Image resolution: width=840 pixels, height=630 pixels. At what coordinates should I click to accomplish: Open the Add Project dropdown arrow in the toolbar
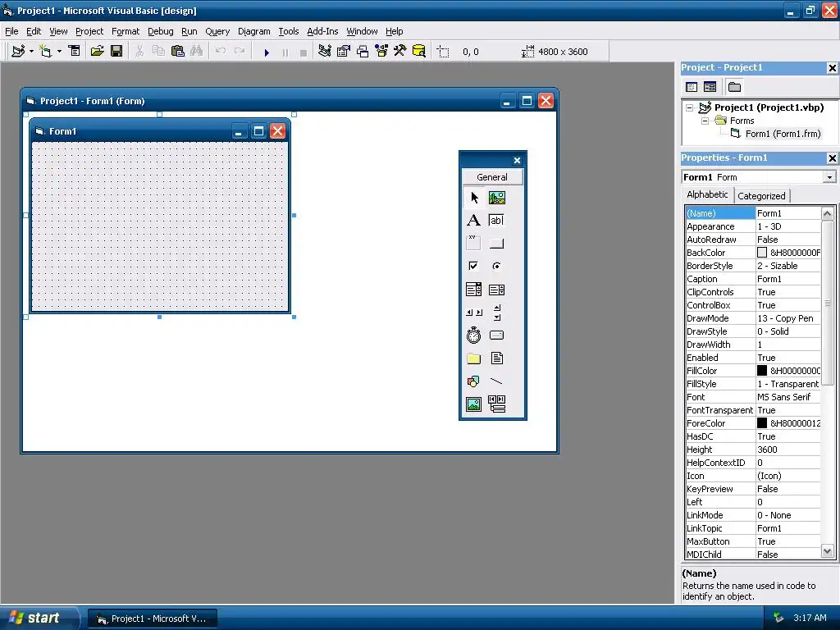(x=32, y=52)
